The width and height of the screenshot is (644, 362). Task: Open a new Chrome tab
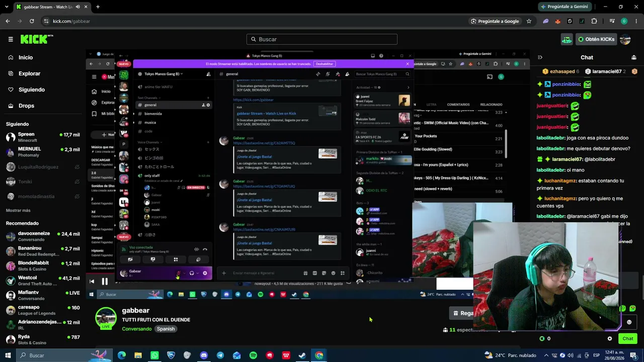pyautogui.click(x=98, y=7)
